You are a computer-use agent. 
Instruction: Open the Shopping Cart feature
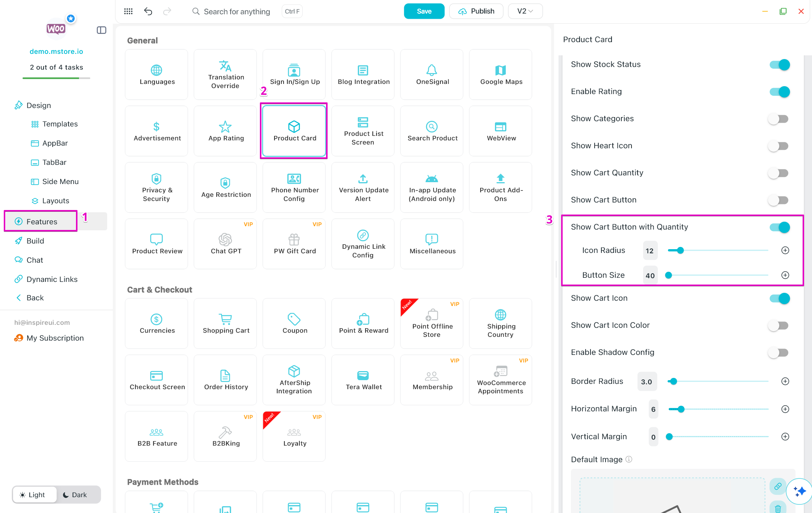226,323
